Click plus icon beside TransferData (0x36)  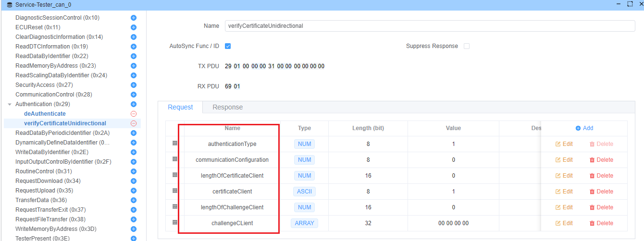[x=134, y=200]
